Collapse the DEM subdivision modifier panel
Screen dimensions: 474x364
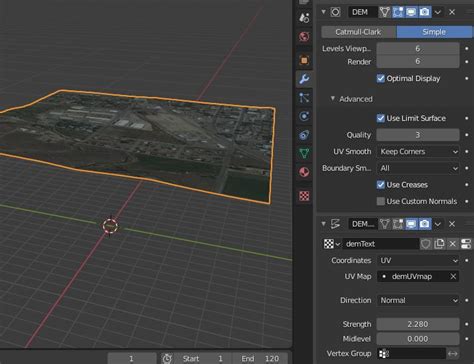coord(323,12)
